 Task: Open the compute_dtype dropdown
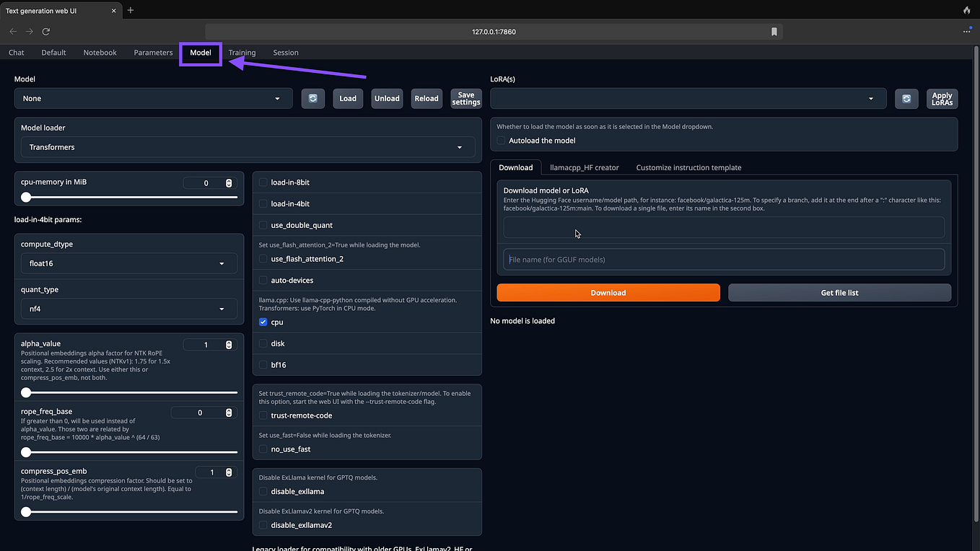click(128, 263)
